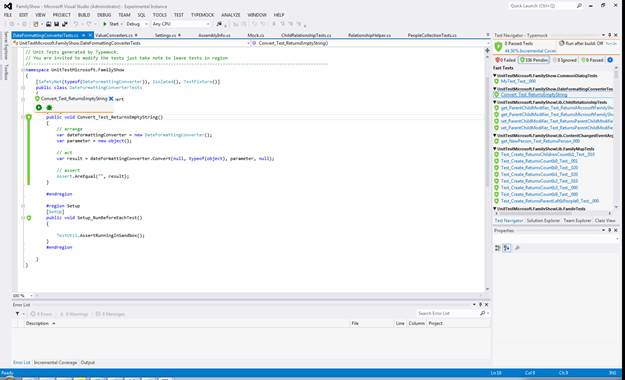The image size is (625, 380).
Task: Click the Search Error List field
Action: 448,313
